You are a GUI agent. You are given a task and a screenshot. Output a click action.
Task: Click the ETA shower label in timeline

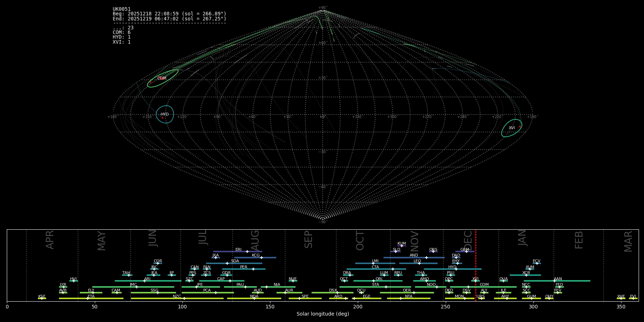coord(91,296)
